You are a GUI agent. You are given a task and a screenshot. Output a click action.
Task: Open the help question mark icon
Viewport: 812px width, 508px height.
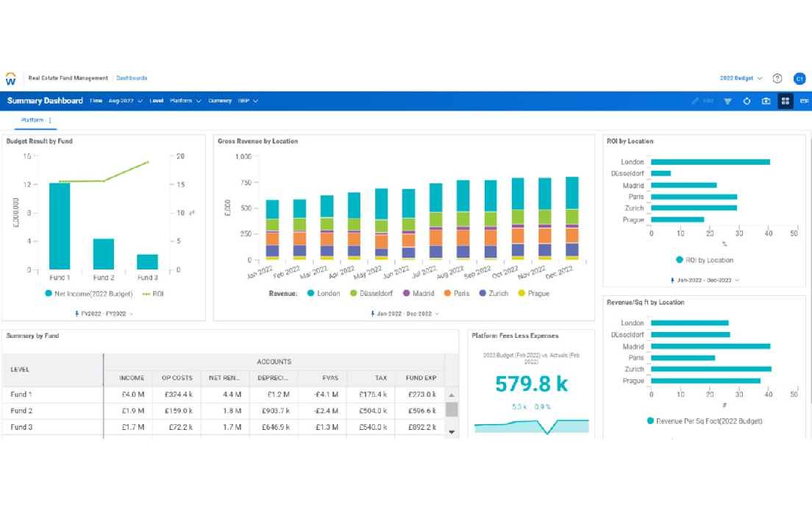pos(777,78)
